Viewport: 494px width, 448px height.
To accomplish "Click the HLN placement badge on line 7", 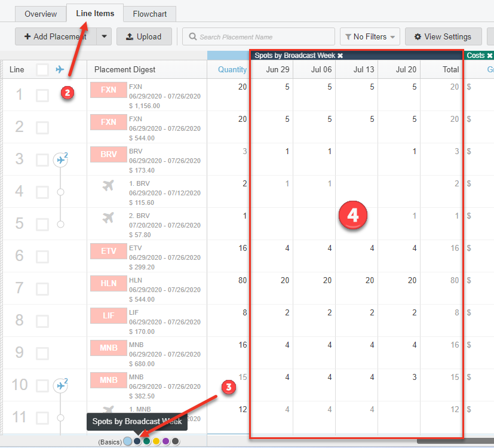I will (x=108, y=283).
